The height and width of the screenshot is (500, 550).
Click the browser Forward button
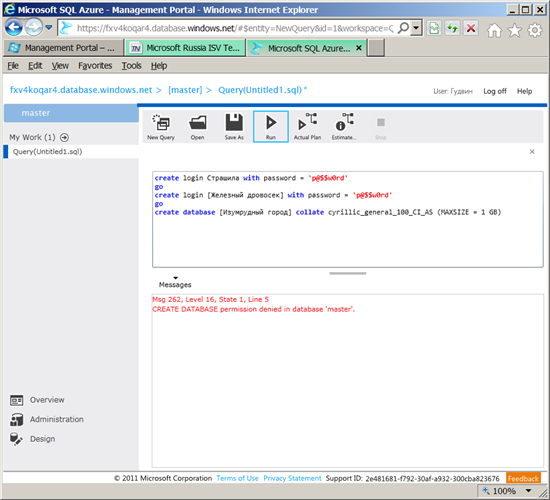point(34,27)
